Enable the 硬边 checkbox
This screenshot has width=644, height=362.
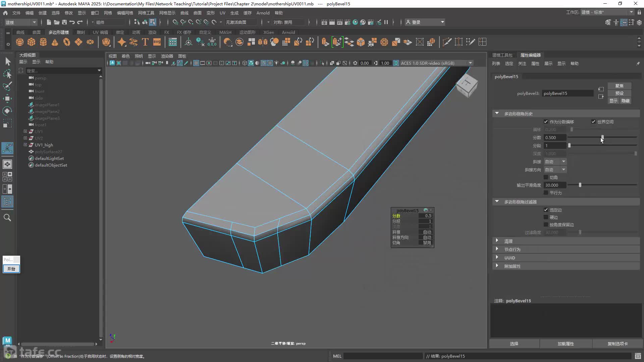point(546,217)
